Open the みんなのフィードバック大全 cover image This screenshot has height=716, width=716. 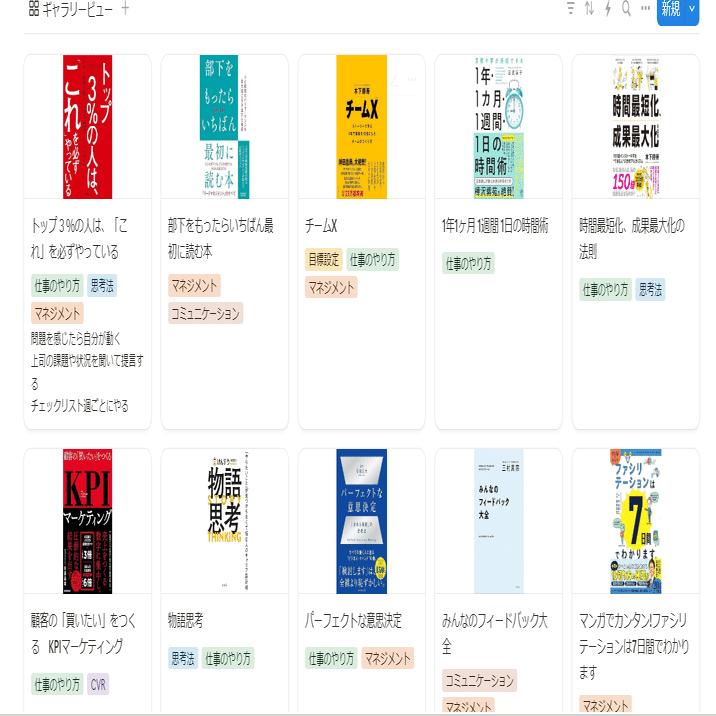(498, 521)
